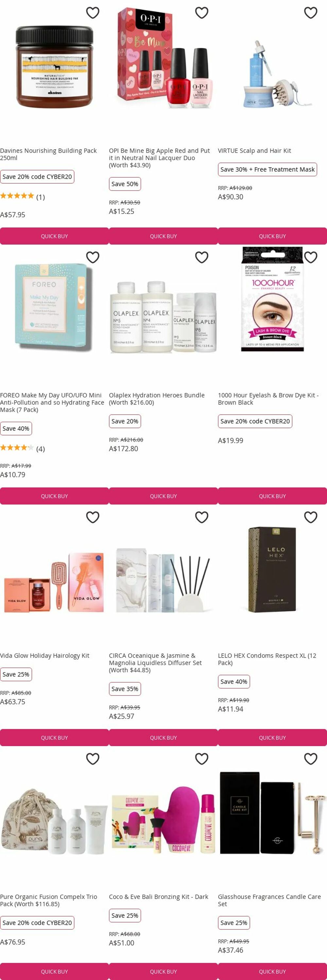Heart the Glasshouse Candle Care Set
Screen dimensions: 327x980
pyautogui.click(x=311, y=759)
